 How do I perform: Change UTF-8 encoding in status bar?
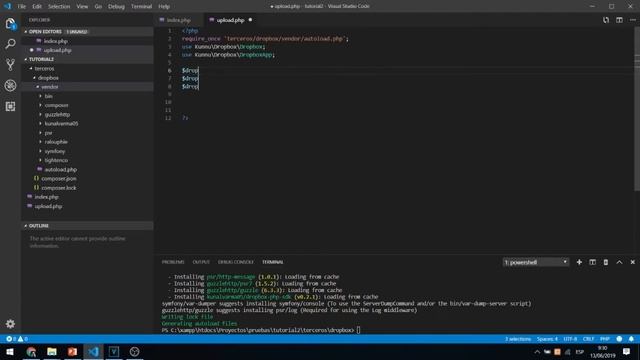click(570, 339)
